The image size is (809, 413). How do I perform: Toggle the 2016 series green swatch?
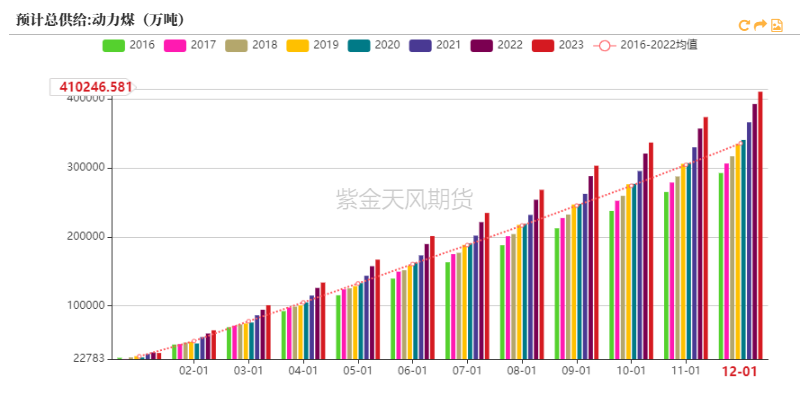click(x=114, y=45)
